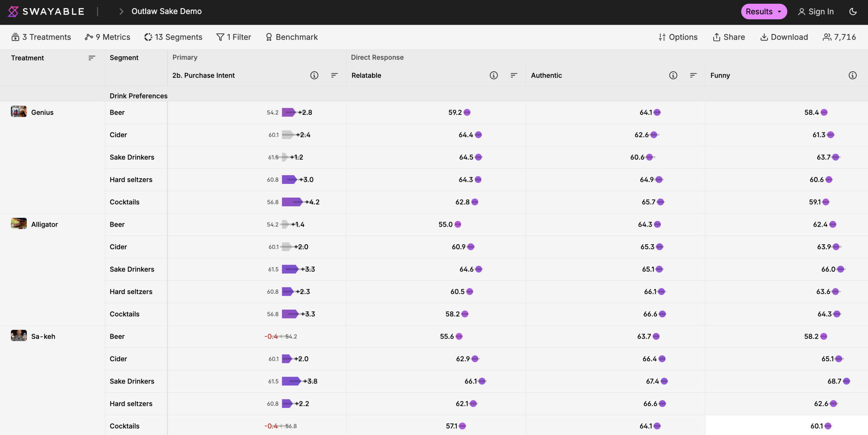Viewport: 868px width, 435px height.
Task: Click the Genius Cocktails purchase intent bar
Action: pos(292,202)
